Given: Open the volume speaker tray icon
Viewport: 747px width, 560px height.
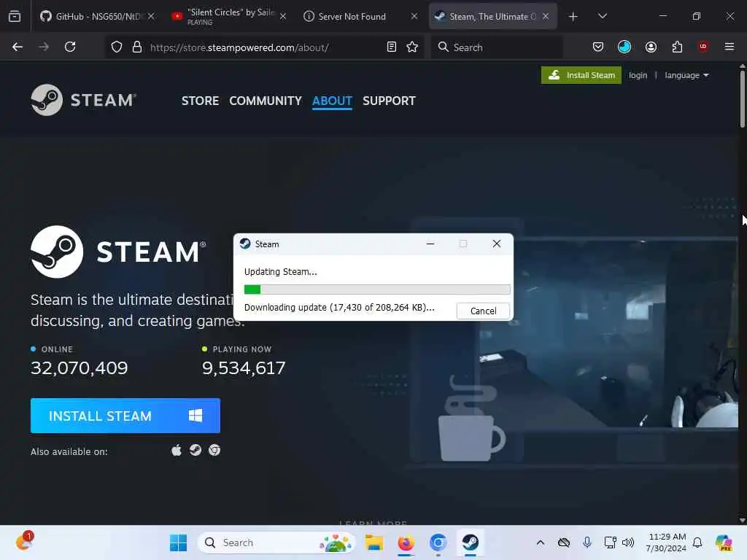Looking at the screenshot, I should (x=628, y=542).
